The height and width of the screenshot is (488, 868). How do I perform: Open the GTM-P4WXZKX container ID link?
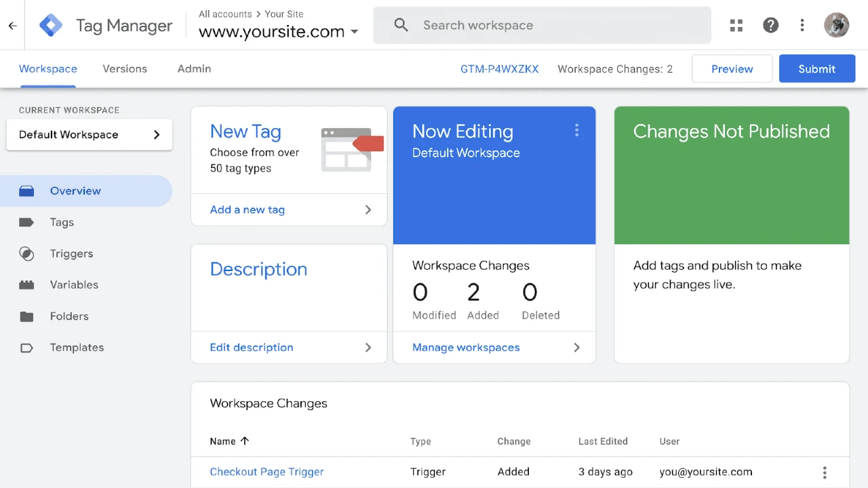point(499,68)
